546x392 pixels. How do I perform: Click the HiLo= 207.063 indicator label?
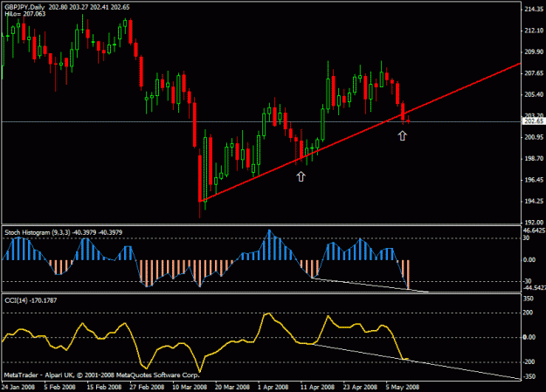25,14
